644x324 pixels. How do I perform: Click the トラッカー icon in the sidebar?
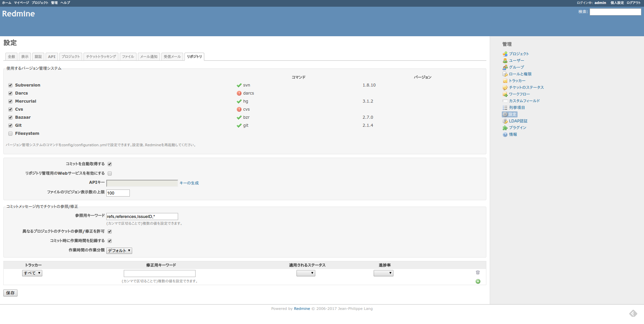505,80
